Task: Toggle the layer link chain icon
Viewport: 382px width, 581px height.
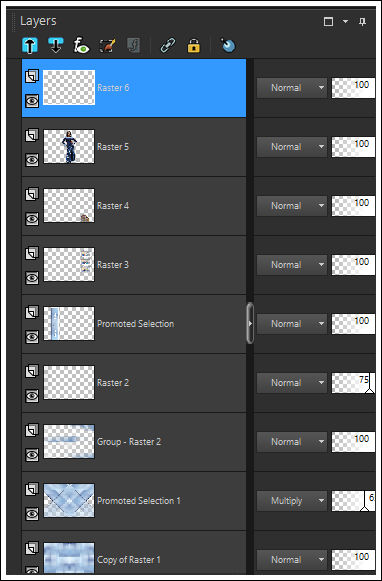Action: (168, 46)
